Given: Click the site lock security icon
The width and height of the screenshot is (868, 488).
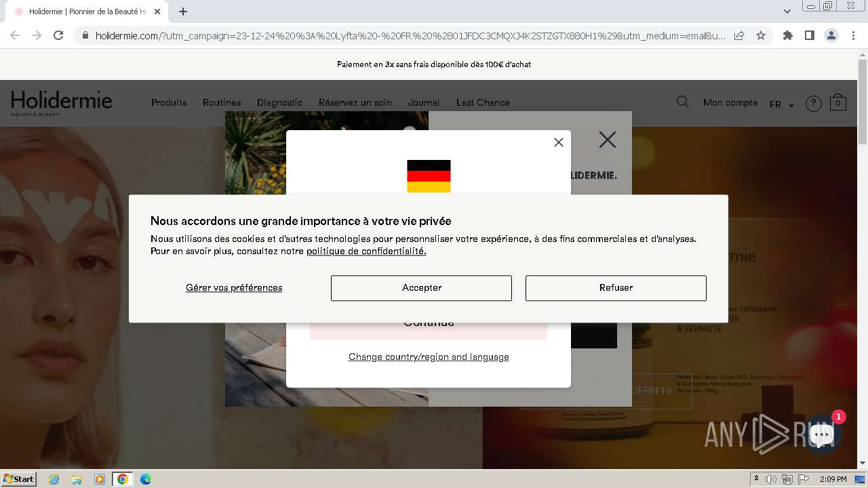Looking at the screenshot, I should pyautogui.click(x=85, y=36).
